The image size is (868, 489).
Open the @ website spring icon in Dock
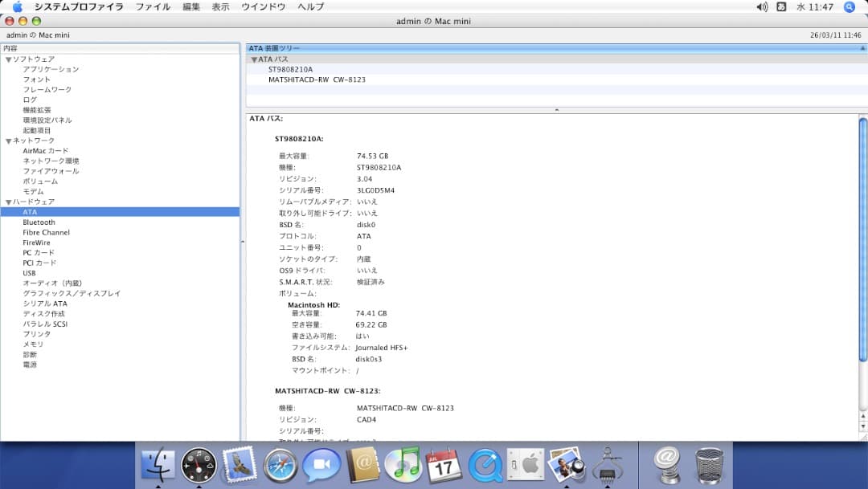667,465
